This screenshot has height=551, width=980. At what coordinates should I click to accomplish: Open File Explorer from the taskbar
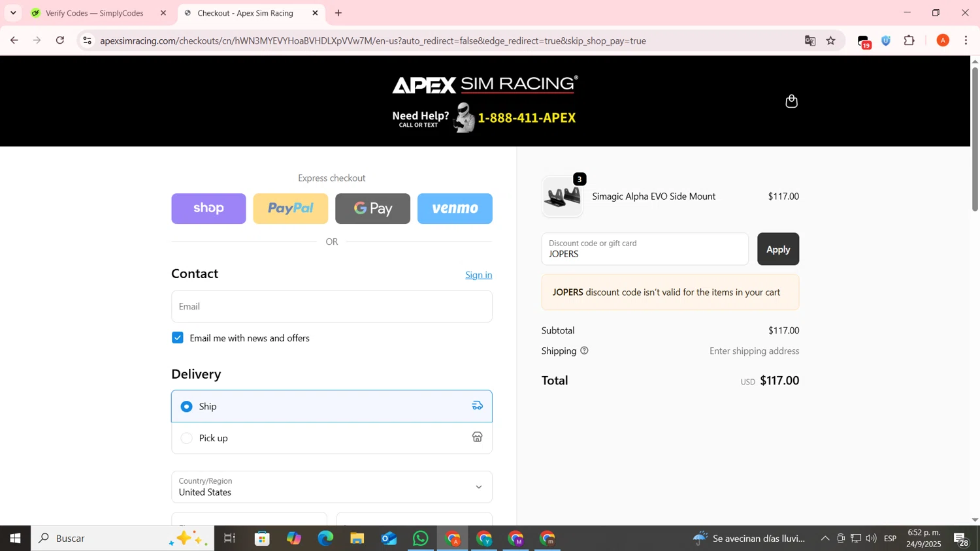tap(357, 539)
